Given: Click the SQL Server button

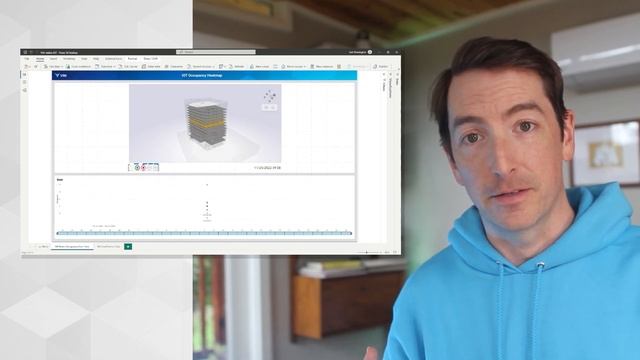Looking at the screenshot, I should [x=128, y=66].
